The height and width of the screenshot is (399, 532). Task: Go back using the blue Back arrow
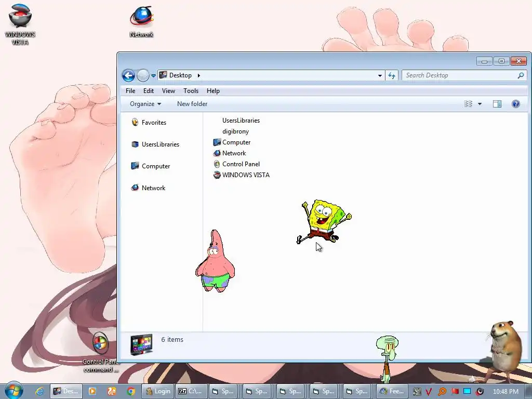click(129, 75)
